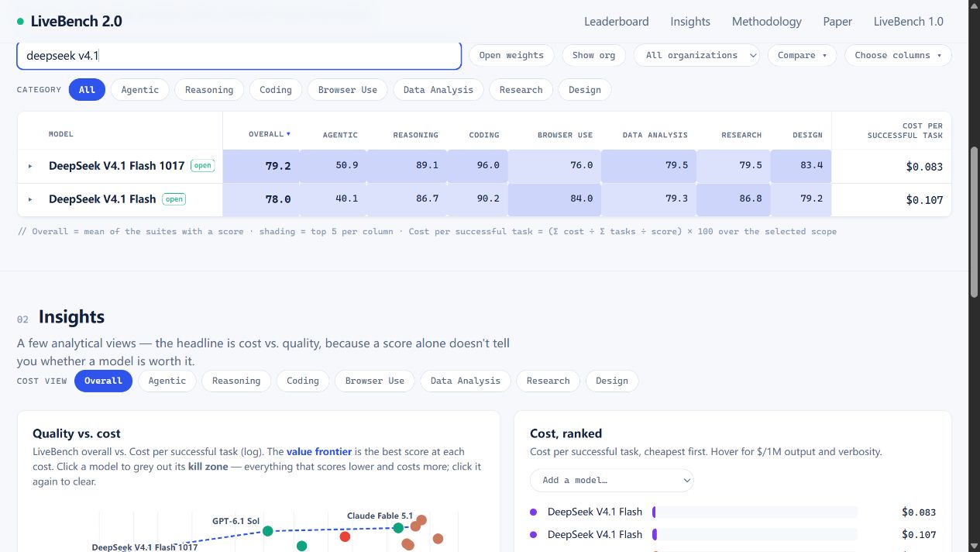Open the Insights nav link

point(690,22)
